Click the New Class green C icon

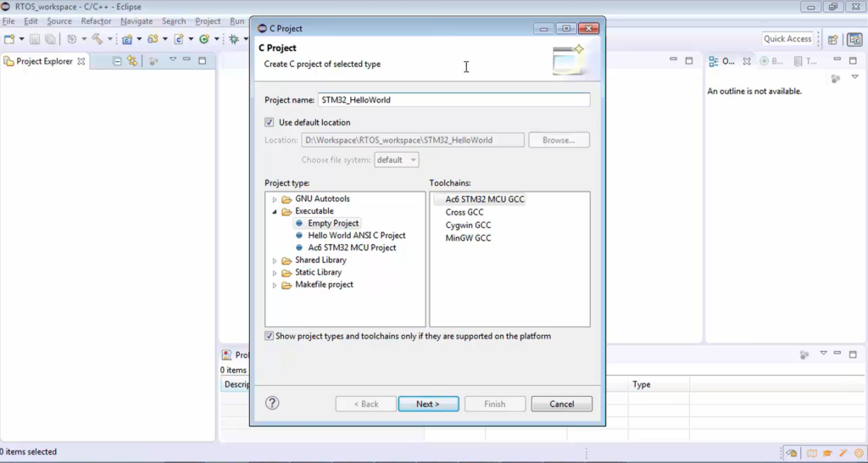(x=204, y=39)
